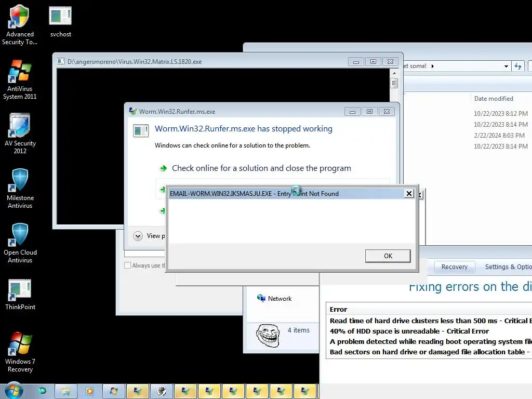The height and width of the screenshot is (399, 532).
Task: Launch Milestone Antivirus desktop shortcut
Action: (20, 188)
